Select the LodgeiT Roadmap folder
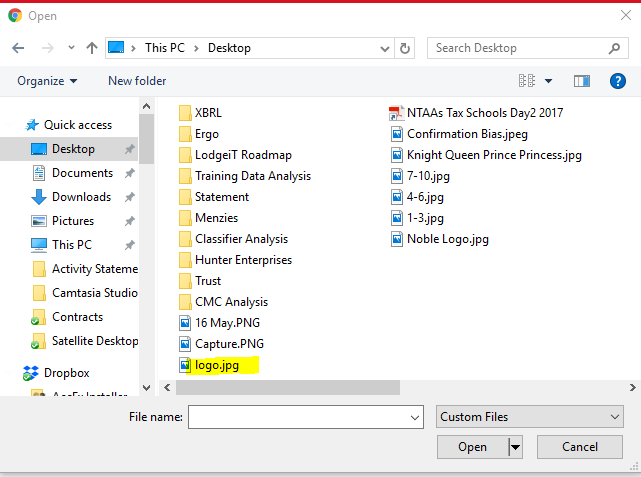This screenshot has width=641, height=477. click(235, 155)
